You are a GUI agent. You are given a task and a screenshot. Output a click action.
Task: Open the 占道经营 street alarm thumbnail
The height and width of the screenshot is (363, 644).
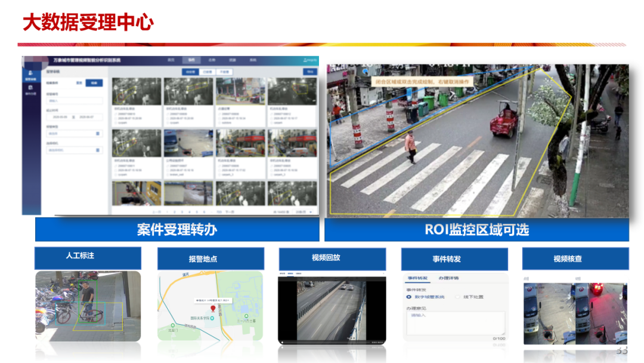[x=240, y=91]
